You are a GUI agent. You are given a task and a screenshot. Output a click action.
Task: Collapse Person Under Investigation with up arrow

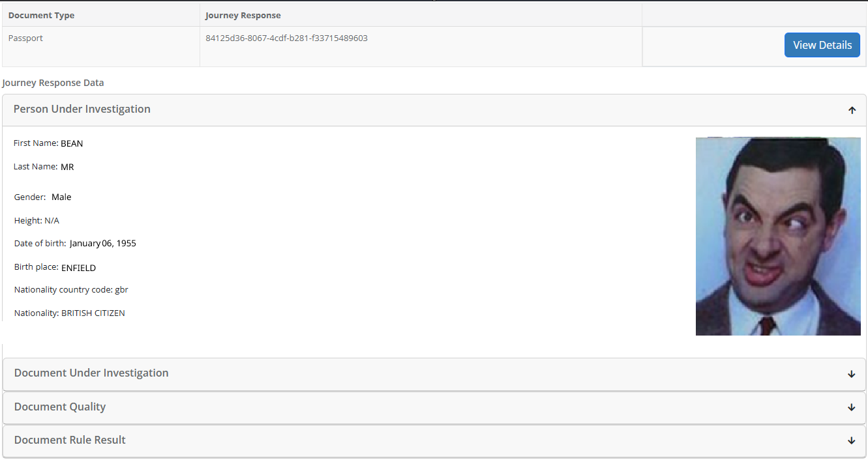(852, 110)
